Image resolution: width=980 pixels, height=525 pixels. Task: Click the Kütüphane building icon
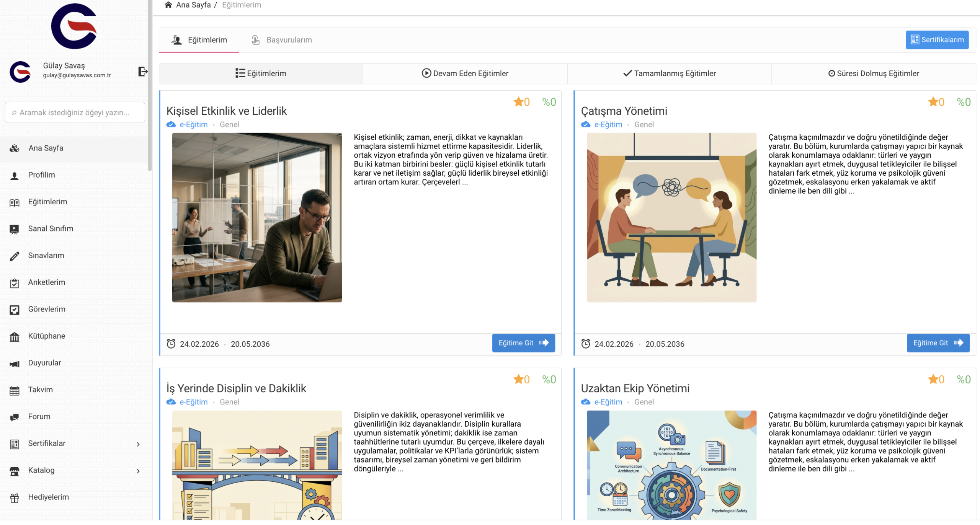click(x=15, y=337)
